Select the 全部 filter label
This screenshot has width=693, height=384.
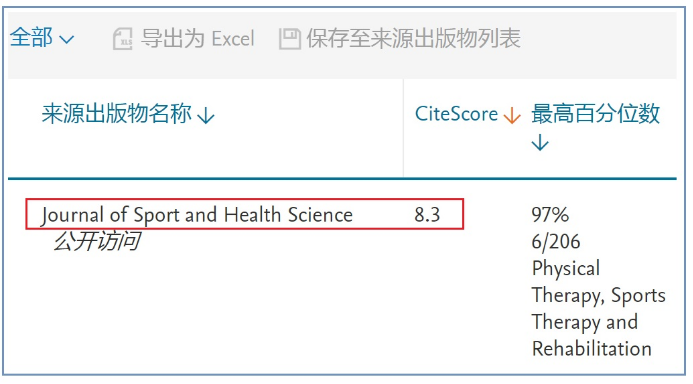click(31, 37)
